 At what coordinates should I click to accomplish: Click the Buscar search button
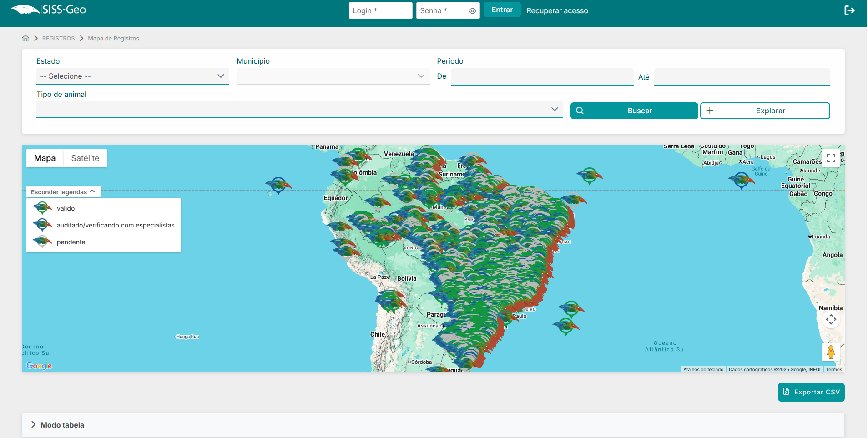[x=634, y=111]
